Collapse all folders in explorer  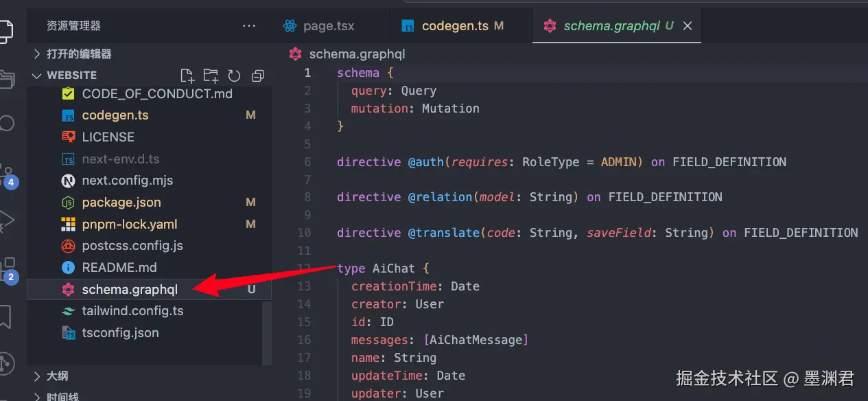coord(258,76)
